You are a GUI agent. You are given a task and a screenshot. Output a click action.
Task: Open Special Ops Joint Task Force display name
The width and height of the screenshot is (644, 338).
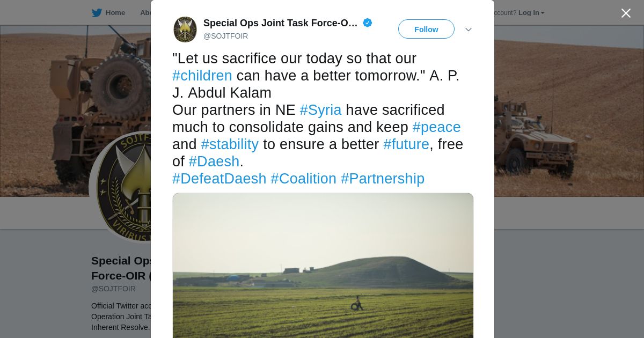click(280, 23)
